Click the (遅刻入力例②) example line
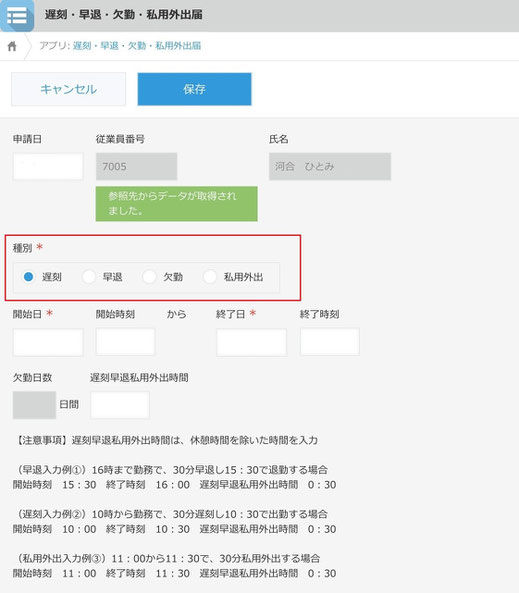Screen dimensions: 519x593 [x=170, y=514]
